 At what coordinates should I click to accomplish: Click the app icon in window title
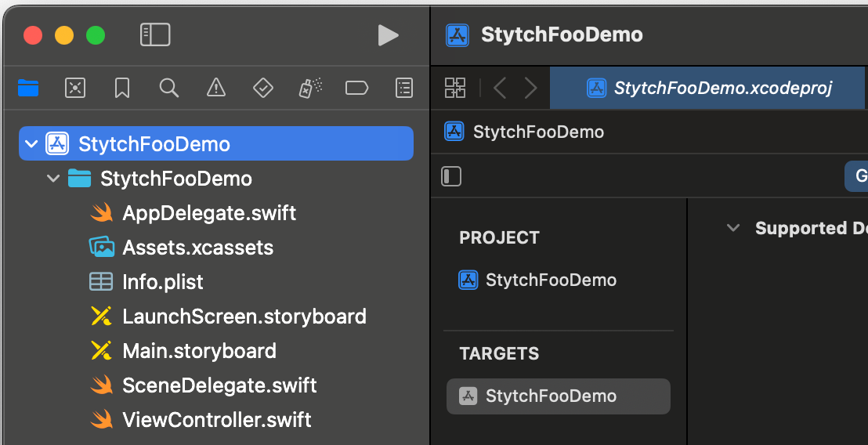(x=458, y=35)
